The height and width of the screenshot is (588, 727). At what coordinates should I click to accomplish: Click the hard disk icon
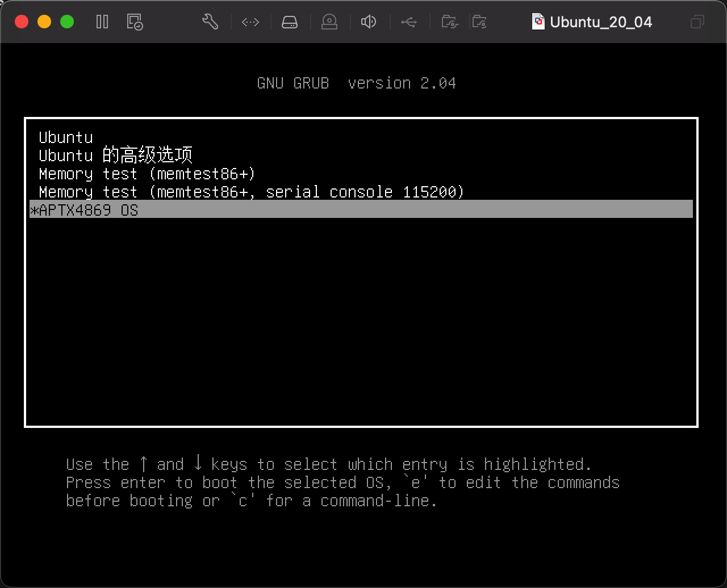[290, 22]
